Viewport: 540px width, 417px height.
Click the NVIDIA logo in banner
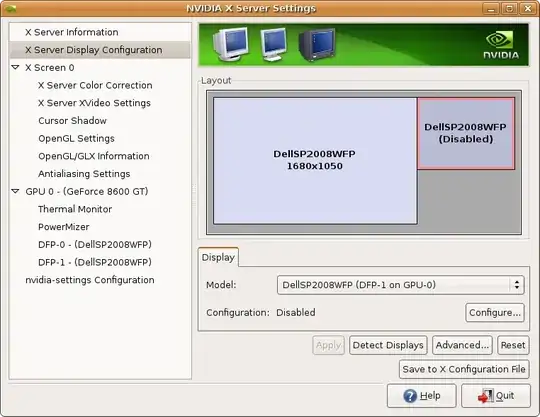point(501,45)
